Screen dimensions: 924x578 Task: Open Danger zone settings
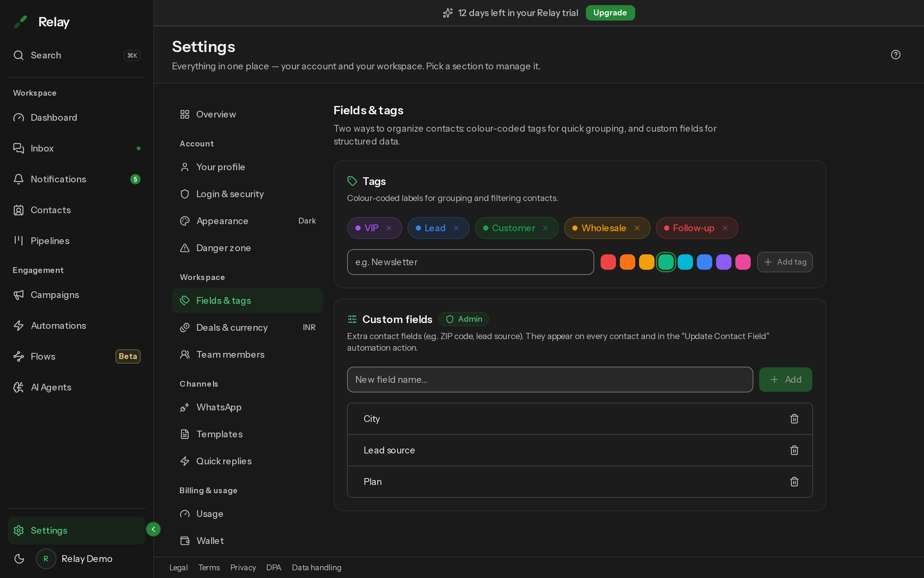pos(247,248)
